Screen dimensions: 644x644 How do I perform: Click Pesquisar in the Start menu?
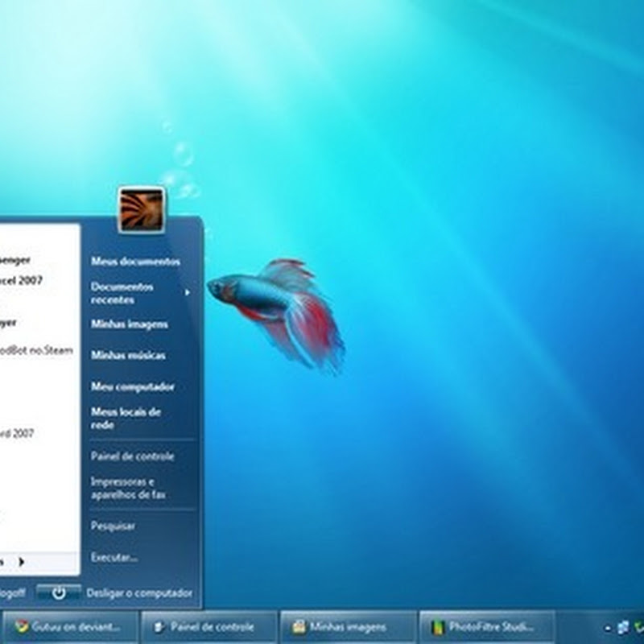point(113,526)
